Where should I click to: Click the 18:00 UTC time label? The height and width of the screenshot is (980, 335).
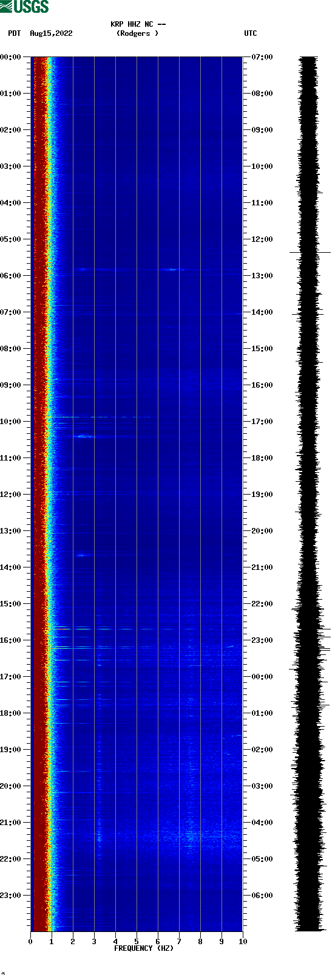[262, 458]
